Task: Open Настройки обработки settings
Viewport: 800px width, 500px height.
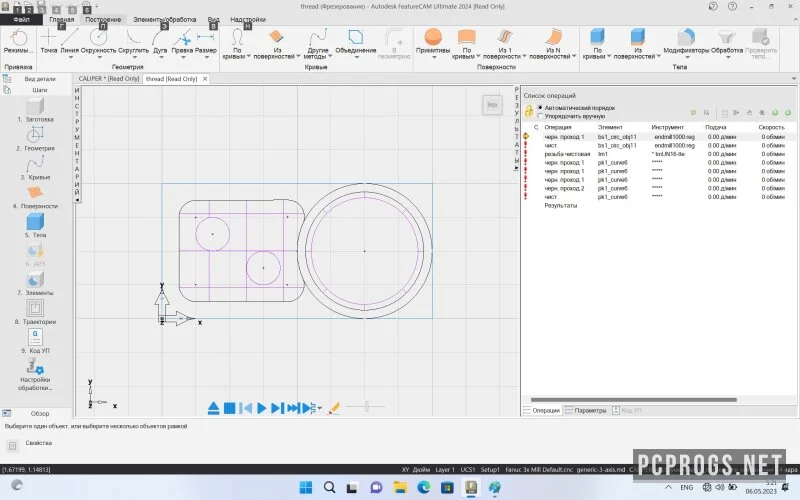Action: (35, 374)
